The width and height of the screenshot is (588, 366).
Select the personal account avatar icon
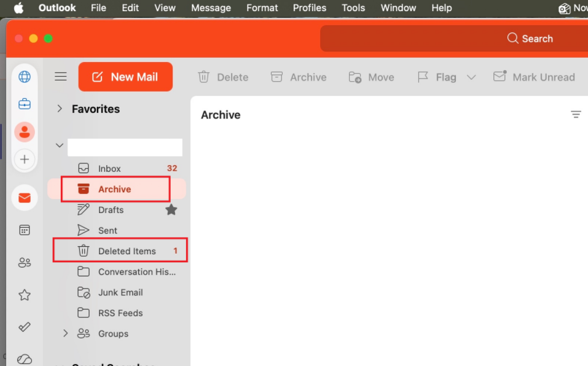click(x=25, y=132)
